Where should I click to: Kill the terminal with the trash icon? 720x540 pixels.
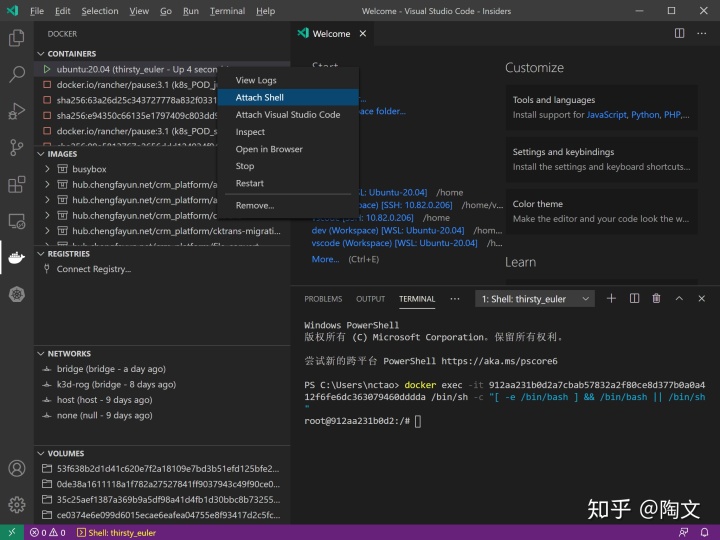(x=656, y=298)
